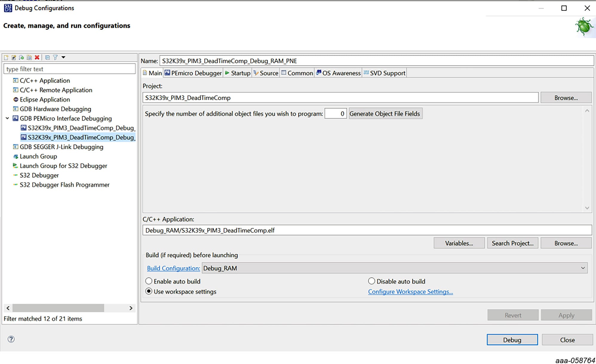Viewport: 596px width, 364px height.
Task: Click the type filter text field
Action: click(69, 69)
